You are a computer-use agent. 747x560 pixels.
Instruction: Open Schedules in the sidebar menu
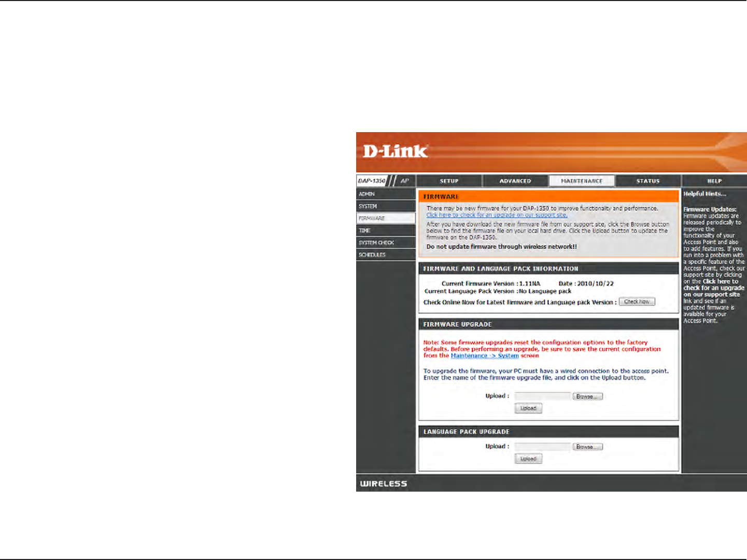click(386, 255)
